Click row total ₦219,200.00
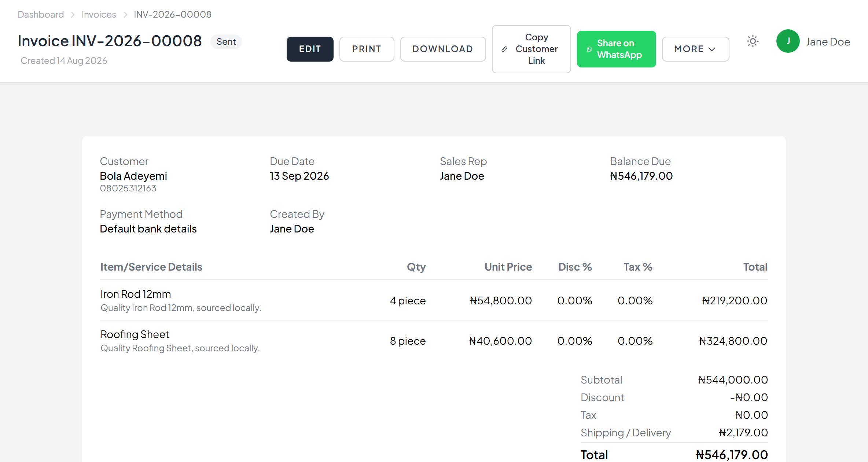 (x=734, y=301)
